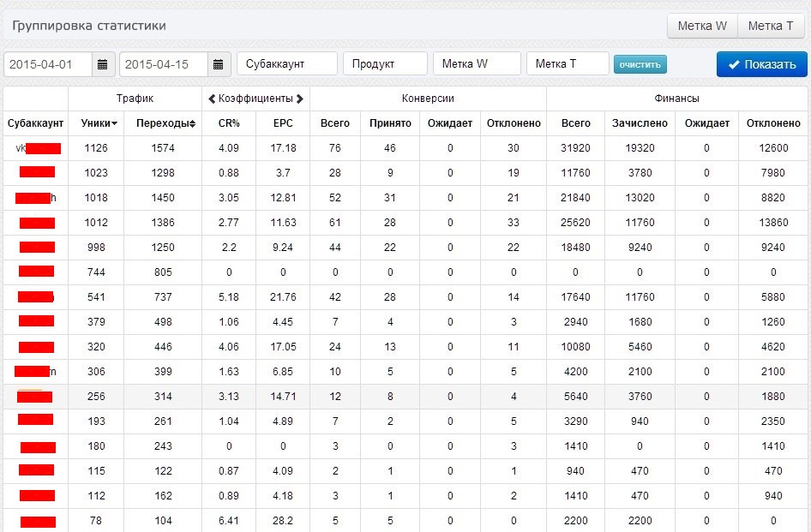This screenshot has width=811, height=532.
Task: Click the finance total 31920
Action: click(x=575, y=148)
